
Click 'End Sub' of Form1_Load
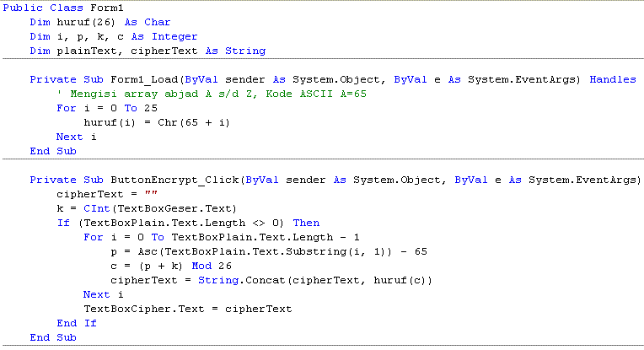pyautogui.click(x=52, y=151)
